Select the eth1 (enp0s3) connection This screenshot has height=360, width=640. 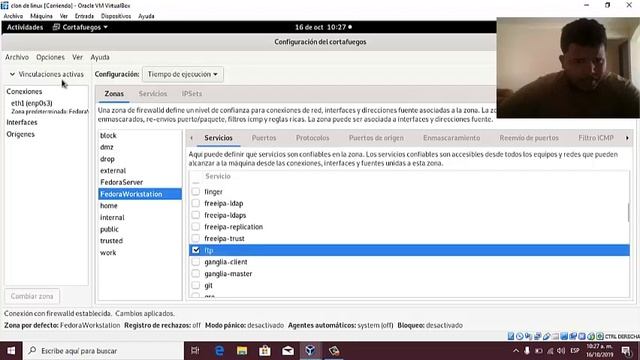pos(32,103)
